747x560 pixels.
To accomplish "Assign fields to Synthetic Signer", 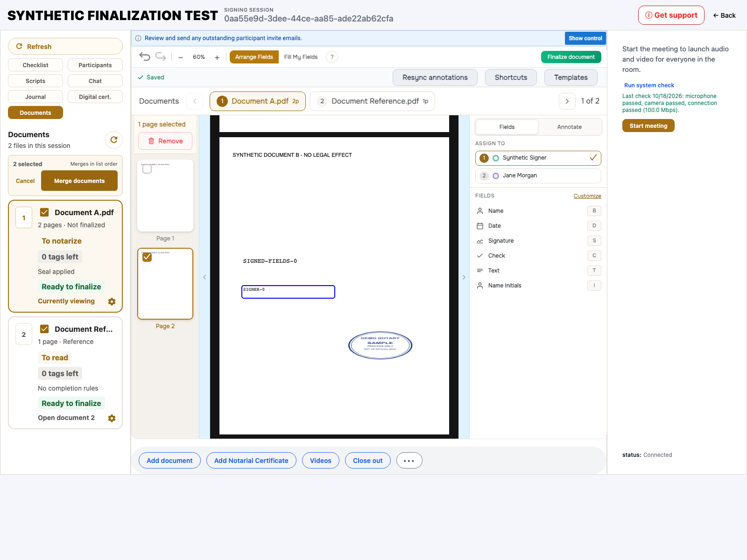I will tap(538, 158).
